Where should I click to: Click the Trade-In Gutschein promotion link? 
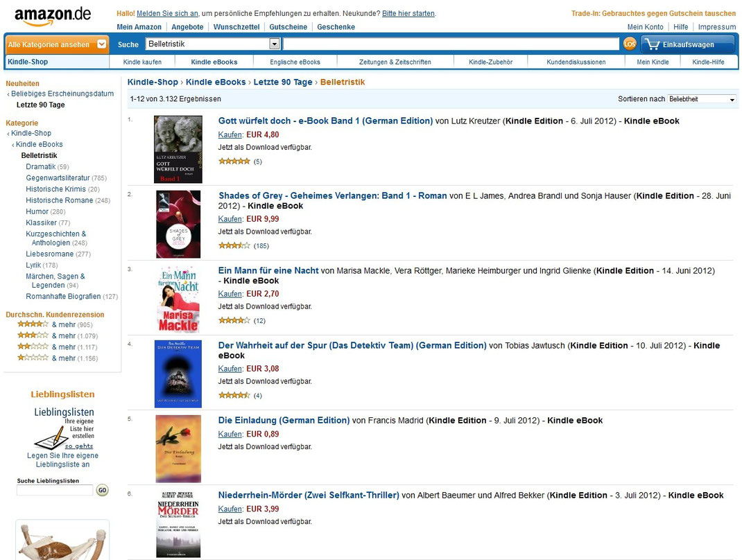653,14
